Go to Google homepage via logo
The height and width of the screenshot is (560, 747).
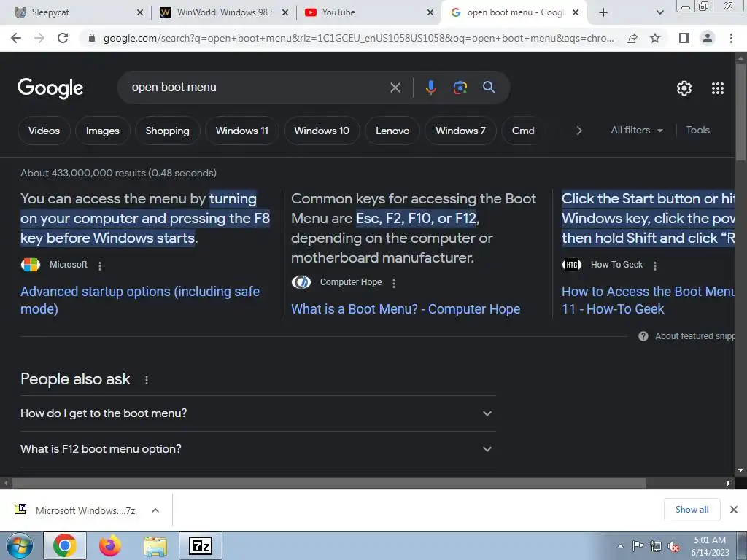pyautogui.click(x=50, y=88)
